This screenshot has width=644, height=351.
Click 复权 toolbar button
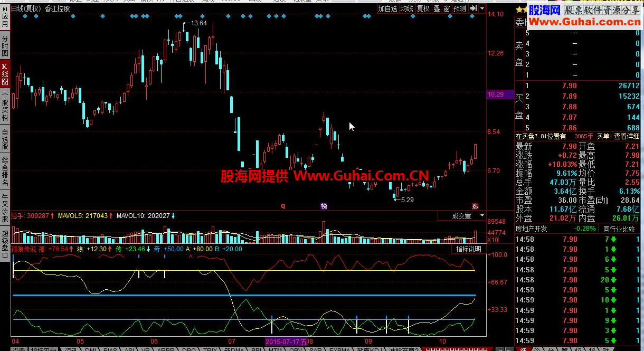click(x=423, y=8)
